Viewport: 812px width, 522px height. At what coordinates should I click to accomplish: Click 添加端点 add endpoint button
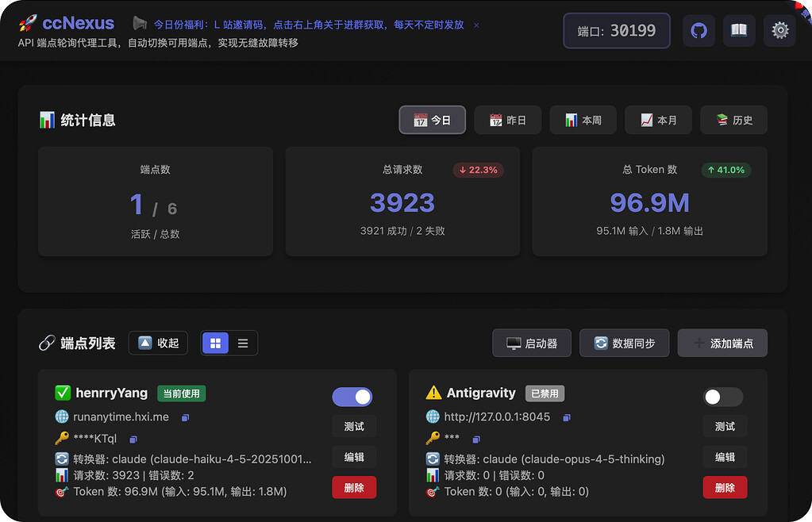[x=722, y=343]
